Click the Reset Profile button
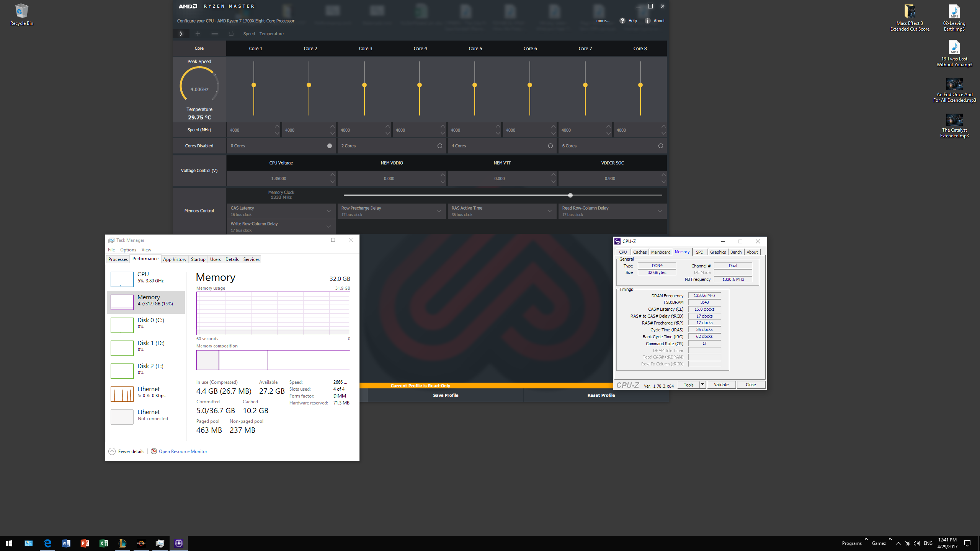 (601, 395)
